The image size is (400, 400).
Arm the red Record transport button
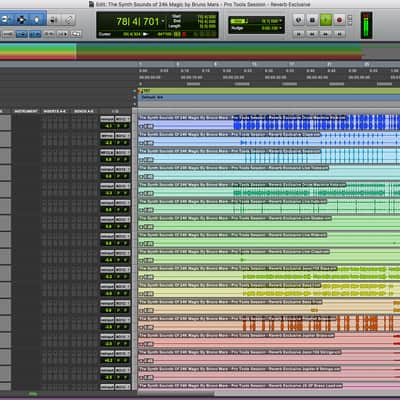tap(339, 20)
